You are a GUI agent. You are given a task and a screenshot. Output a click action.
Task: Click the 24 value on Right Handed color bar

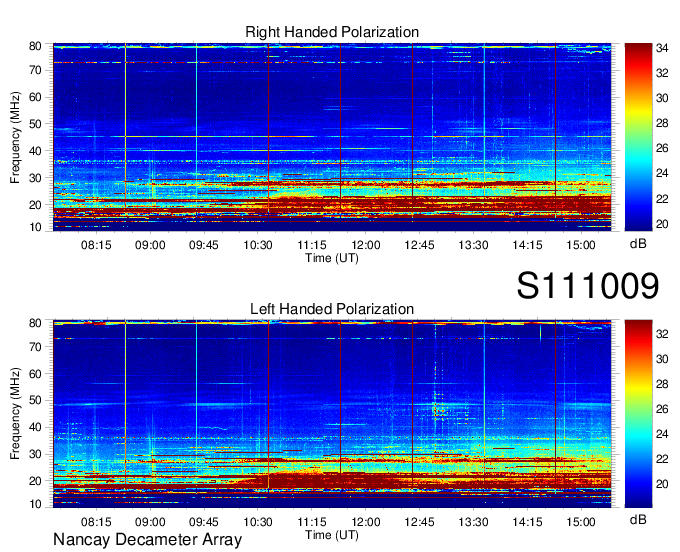(662, 173)
